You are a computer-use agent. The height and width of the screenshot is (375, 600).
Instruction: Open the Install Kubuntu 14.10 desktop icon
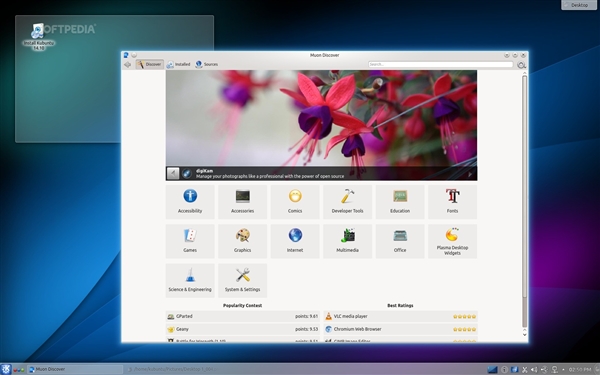tap(38, 37)
